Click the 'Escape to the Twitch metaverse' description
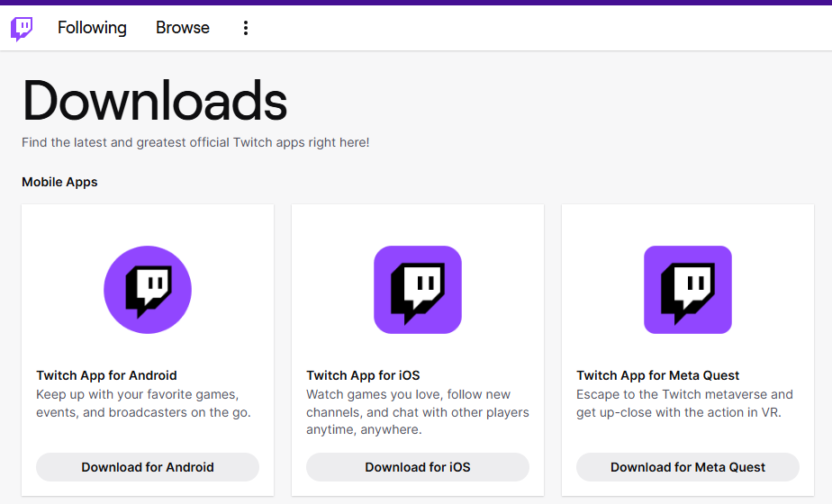 click(684, 403)
